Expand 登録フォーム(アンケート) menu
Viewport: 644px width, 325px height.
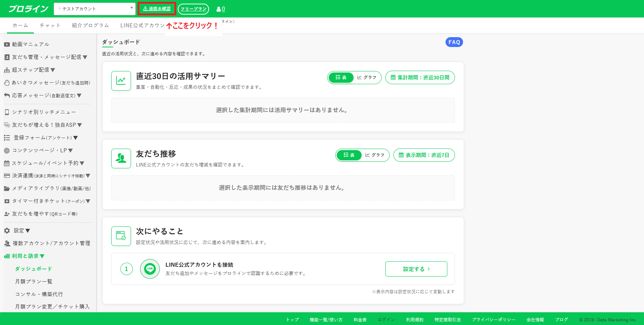[x=76, y=138]
